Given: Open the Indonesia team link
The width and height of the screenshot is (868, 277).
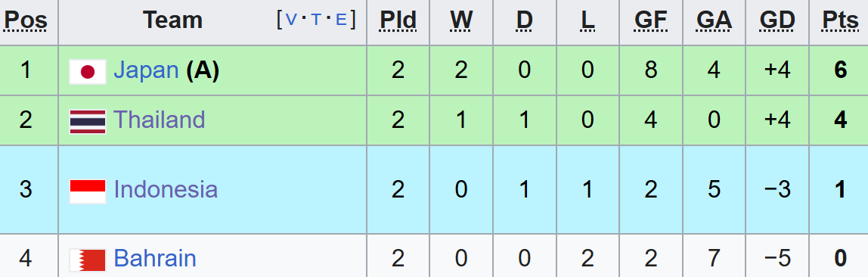Looking at the screenshot, I should pos(166,189).
